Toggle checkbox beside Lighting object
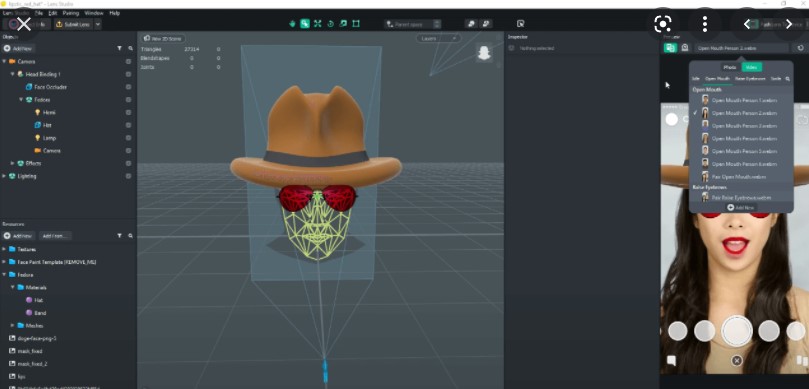The image size is (809, 389). tap(128, 176)
